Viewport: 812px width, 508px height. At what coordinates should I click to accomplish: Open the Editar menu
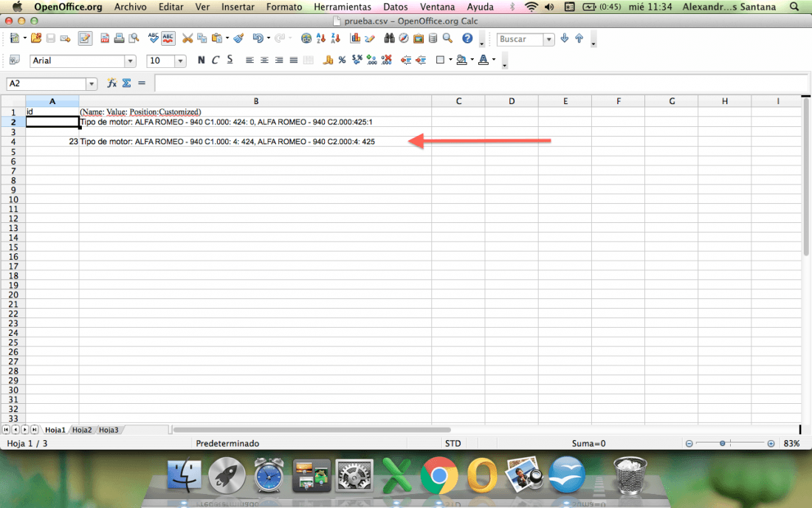tap(171, 7)
